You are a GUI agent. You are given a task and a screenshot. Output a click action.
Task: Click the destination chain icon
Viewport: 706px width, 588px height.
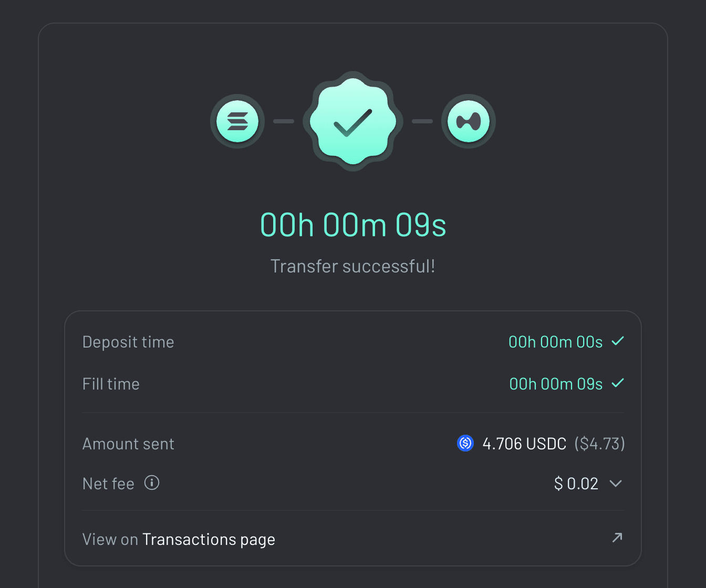(468, 121)
